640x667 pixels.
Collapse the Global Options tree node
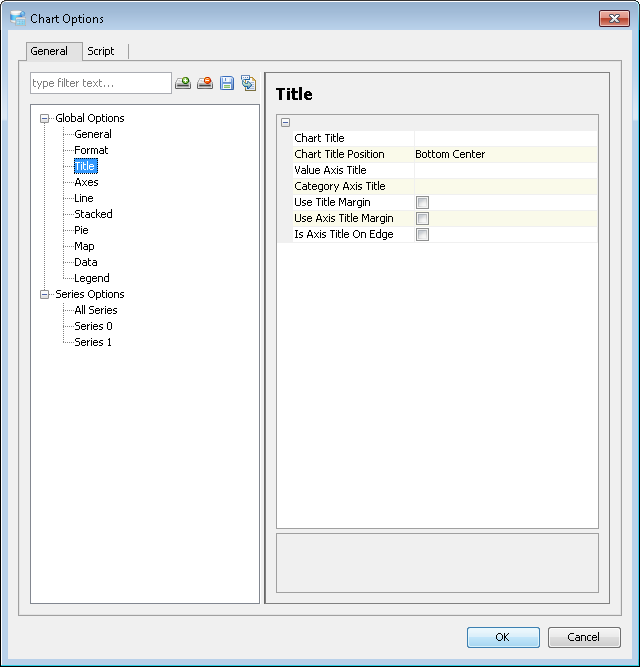click(44, 118)
